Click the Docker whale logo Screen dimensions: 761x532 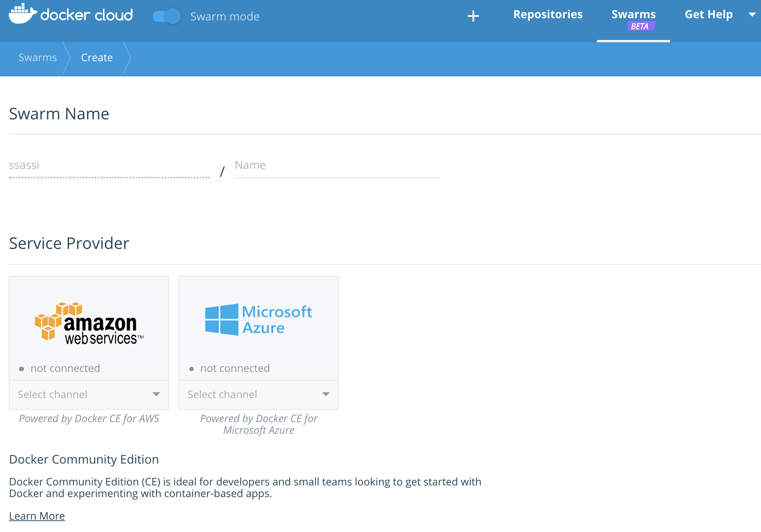(23, 14)
